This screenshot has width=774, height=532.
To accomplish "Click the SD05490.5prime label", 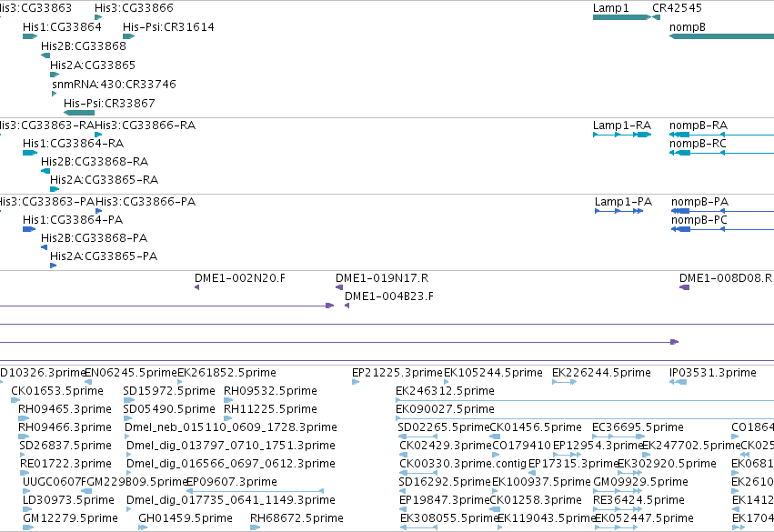I will point(169,409).
